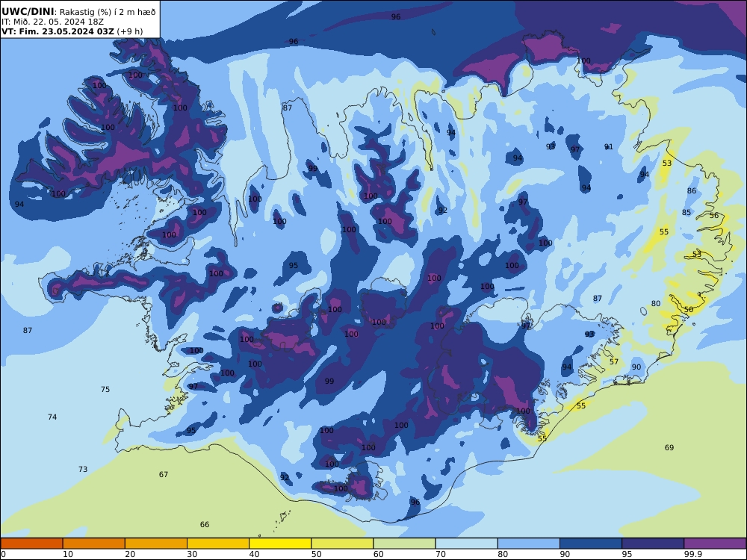This screenshot has height=560, width=747.
Task: Click the value 50 in the Eastfjords
Action: click(x=689, y=310)
